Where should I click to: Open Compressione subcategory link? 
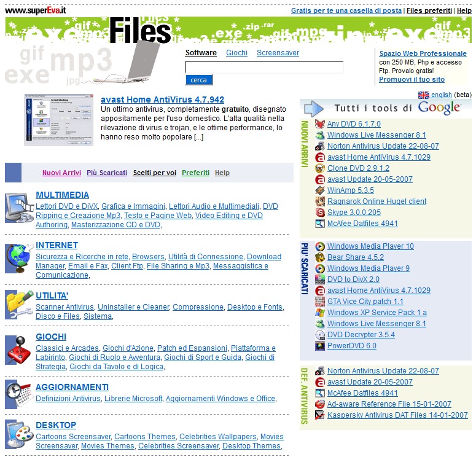click(198, 307)
